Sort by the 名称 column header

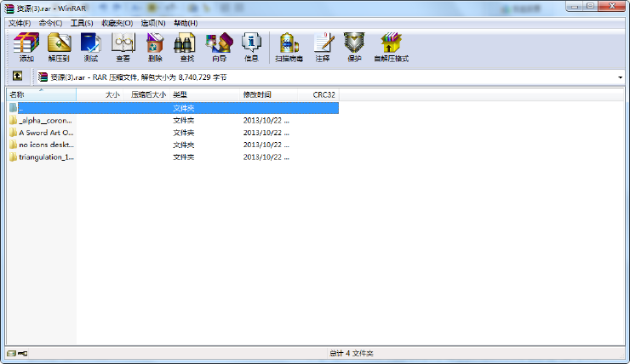click(41, 94)
